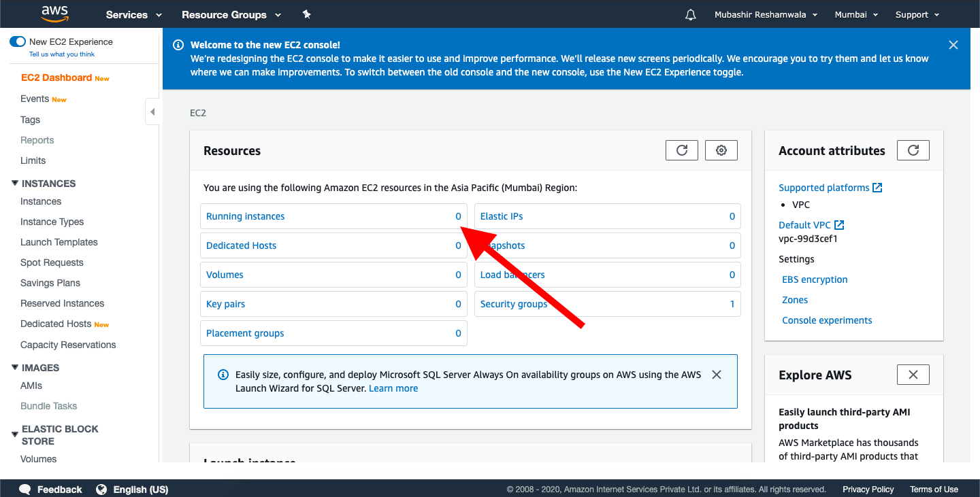Click the info icon in welcome banner

click(178, 45)
